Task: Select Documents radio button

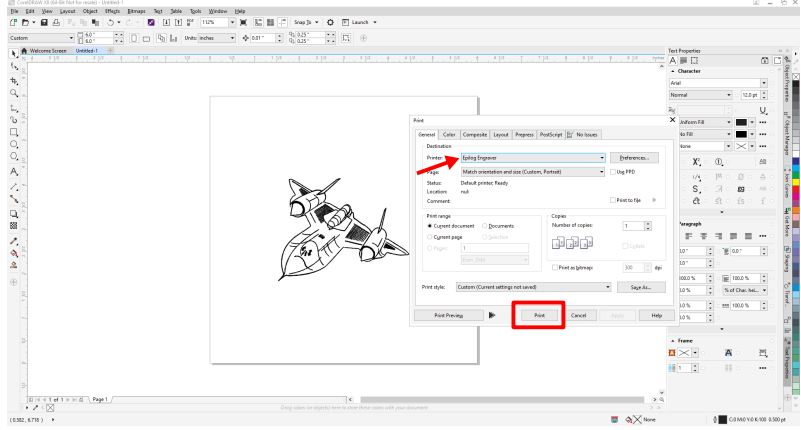Action: click(485, 226)
